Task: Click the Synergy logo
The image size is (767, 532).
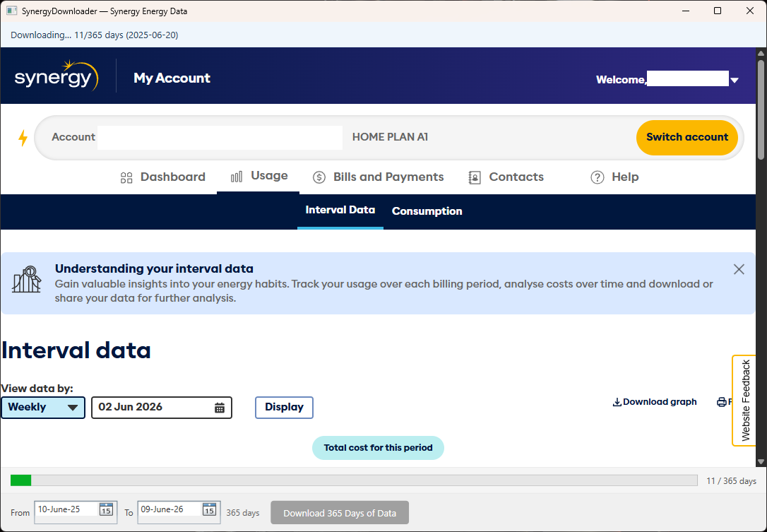Action: pos(57,76)
